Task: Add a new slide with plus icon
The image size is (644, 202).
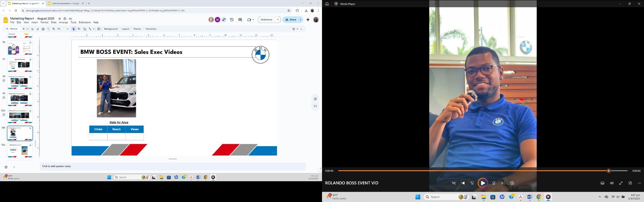Action: [x=24, y=29]
